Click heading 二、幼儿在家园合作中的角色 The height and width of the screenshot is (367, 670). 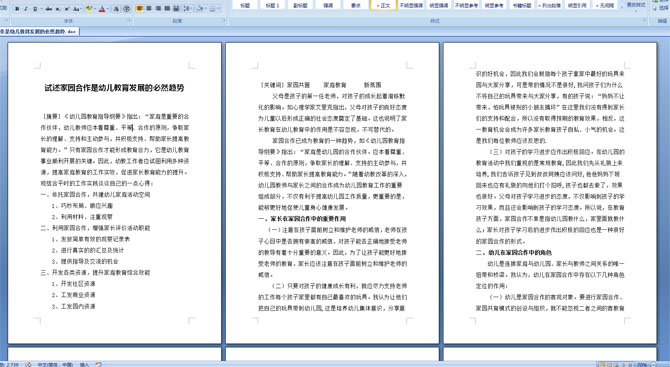tap(514, 252)
